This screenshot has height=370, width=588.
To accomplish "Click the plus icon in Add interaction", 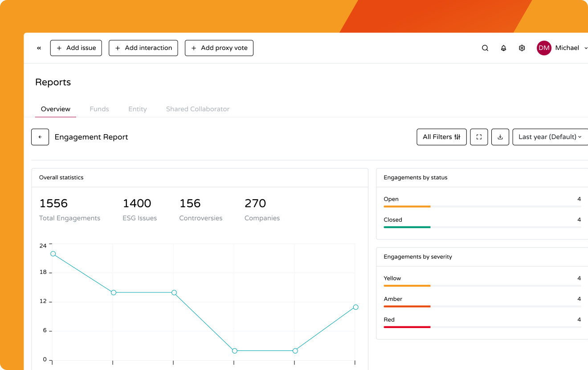I will point(118,48).
